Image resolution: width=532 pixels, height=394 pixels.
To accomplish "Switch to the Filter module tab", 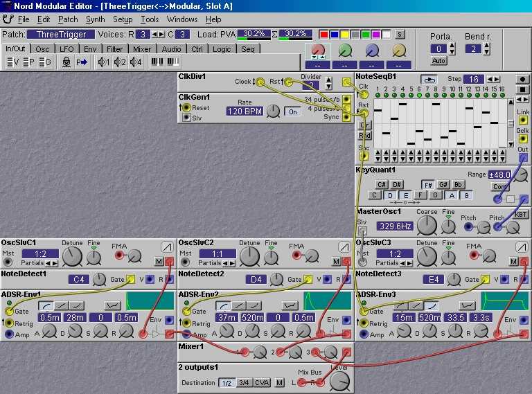I will (x=114, y=49).
